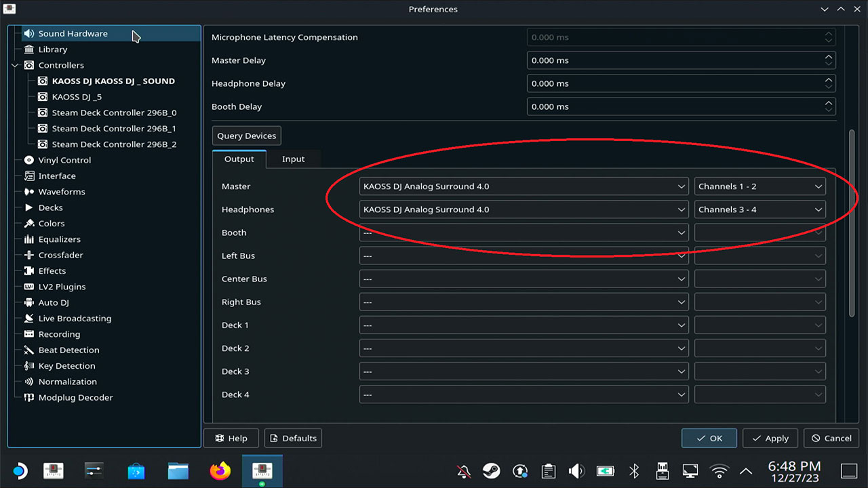Select Crossfader preferences icon

28,255
